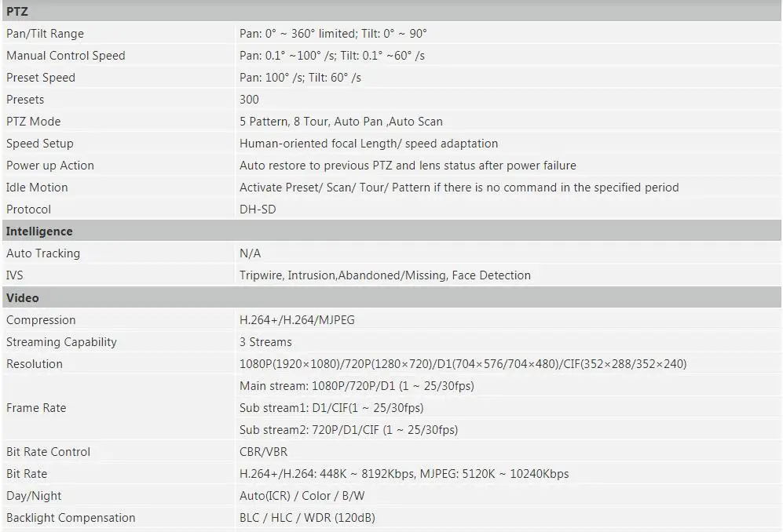Screen dimensions: 783x532
Task: Click the Auto Tracking N/A value
Action: coord(251,253)
